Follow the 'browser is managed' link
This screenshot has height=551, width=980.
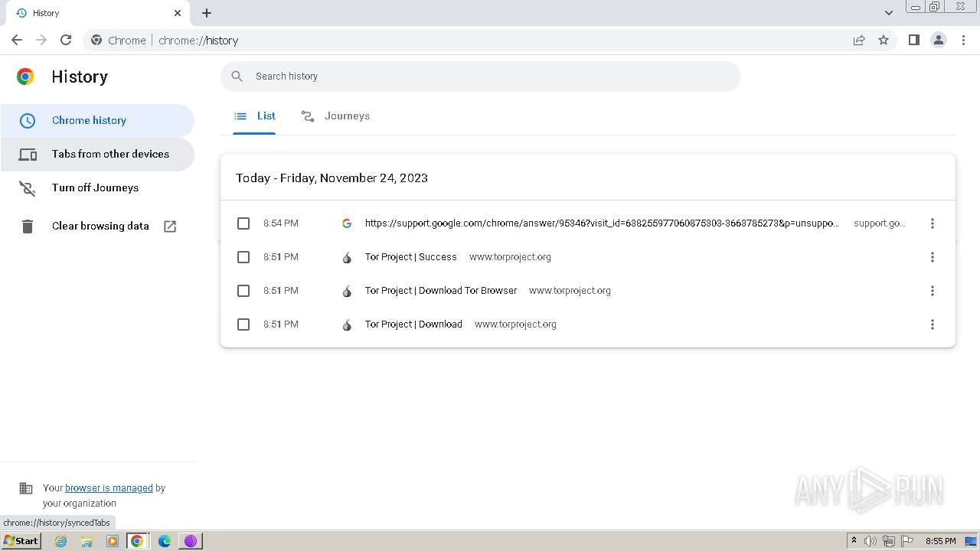109,488
